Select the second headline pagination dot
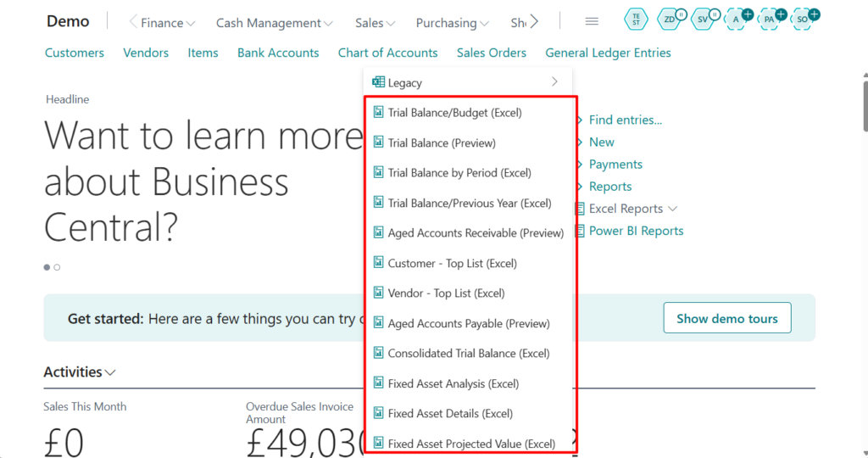This screenshot has width=868, height=458. 57,267
